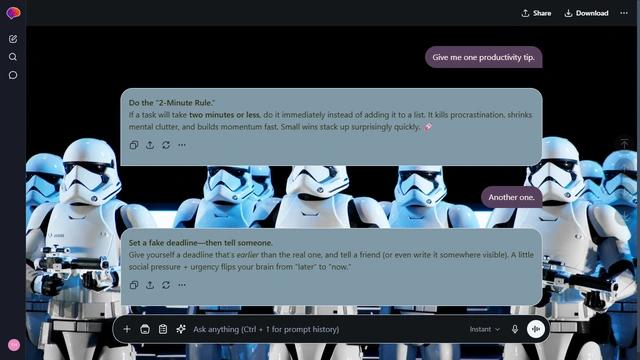640x360 pixels.
Task: Open the app logo home icon
Action: pos(13,13)
